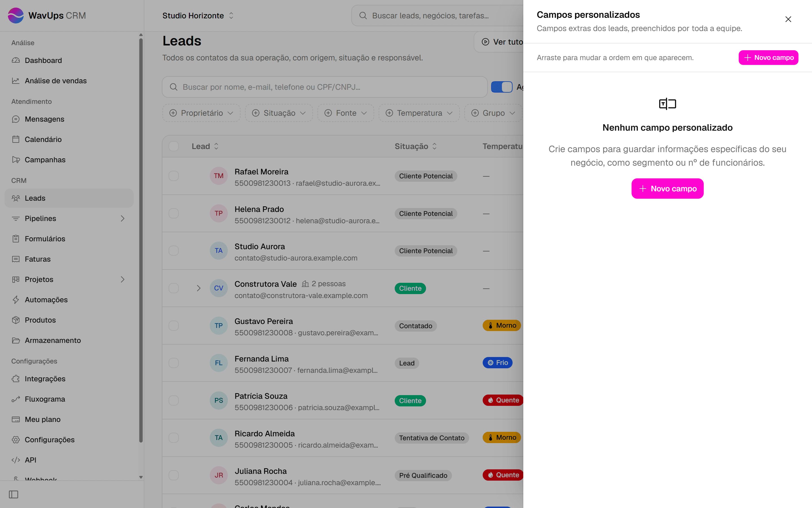
Task: Click sidebar scrollbar down arrow
Action: 141,477
